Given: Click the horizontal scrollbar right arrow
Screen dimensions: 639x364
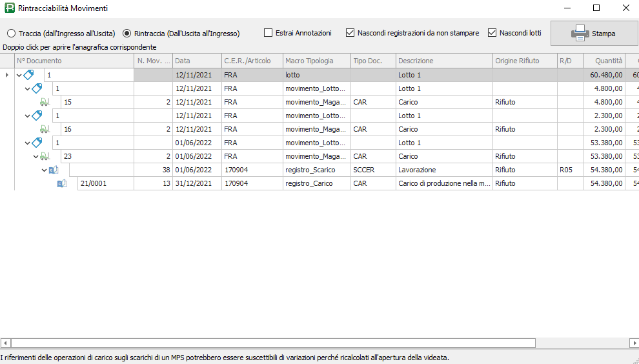Looking at the screenshot, I should point(634,343).
